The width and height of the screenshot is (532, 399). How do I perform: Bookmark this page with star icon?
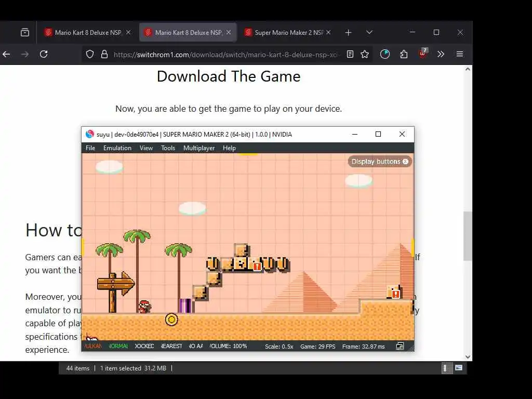(x=365, y=54)
